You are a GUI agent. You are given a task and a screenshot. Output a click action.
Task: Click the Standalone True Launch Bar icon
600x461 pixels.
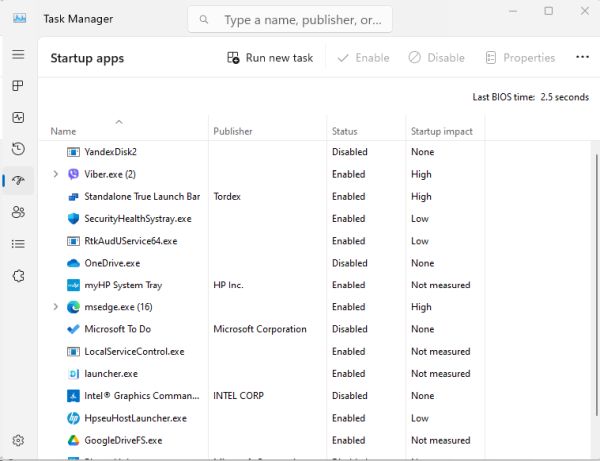(x=73, y=197)
